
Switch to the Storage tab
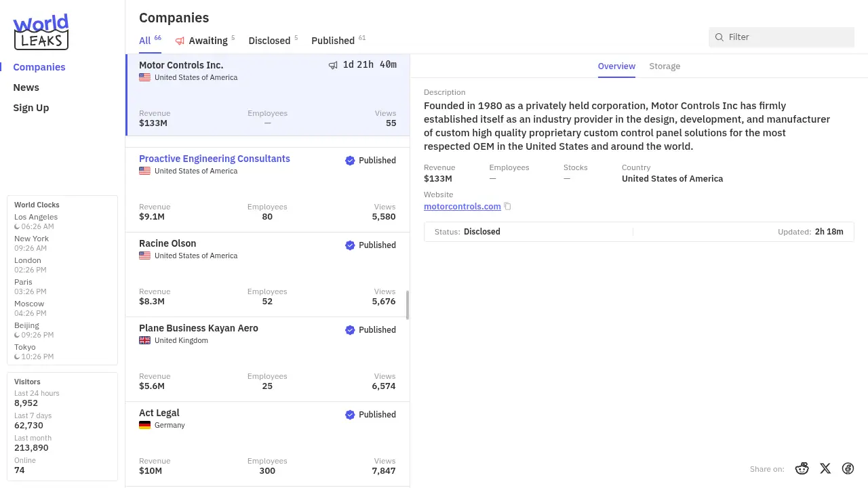pyautogui.click(x=665, y=66)
